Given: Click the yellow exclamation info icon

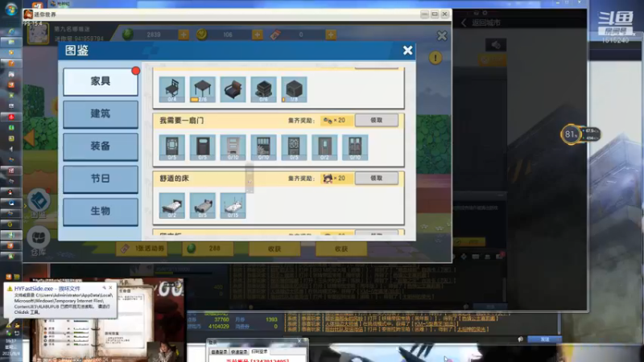Looking at the screenshot, I should tap(436, 58).
